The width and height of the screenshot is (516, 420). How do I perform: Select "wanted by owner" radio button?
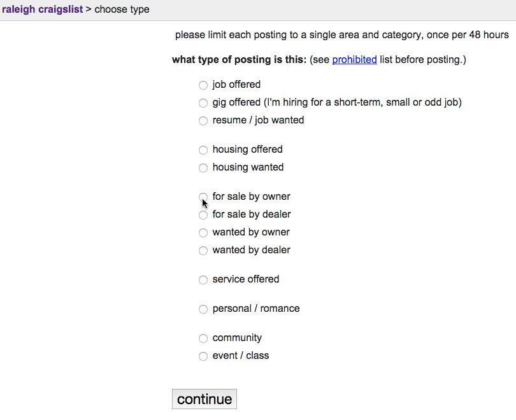[203, 232]
